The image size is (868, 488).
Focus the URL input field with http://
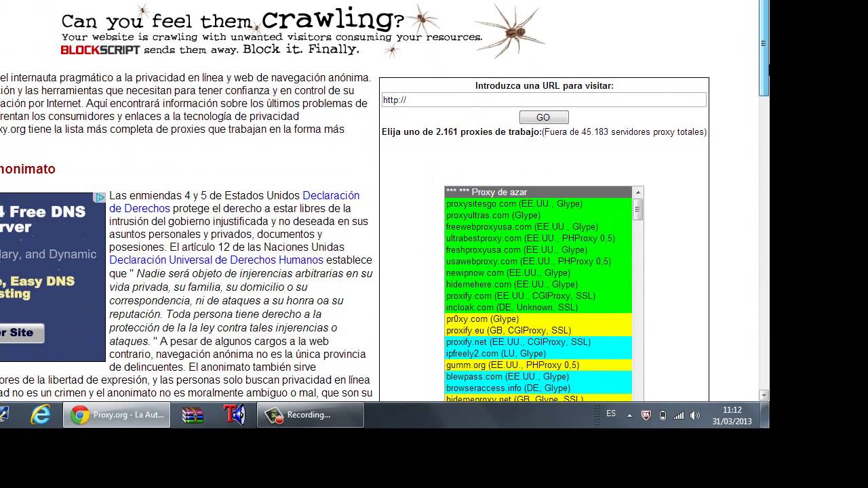click(x=543, y=100)
